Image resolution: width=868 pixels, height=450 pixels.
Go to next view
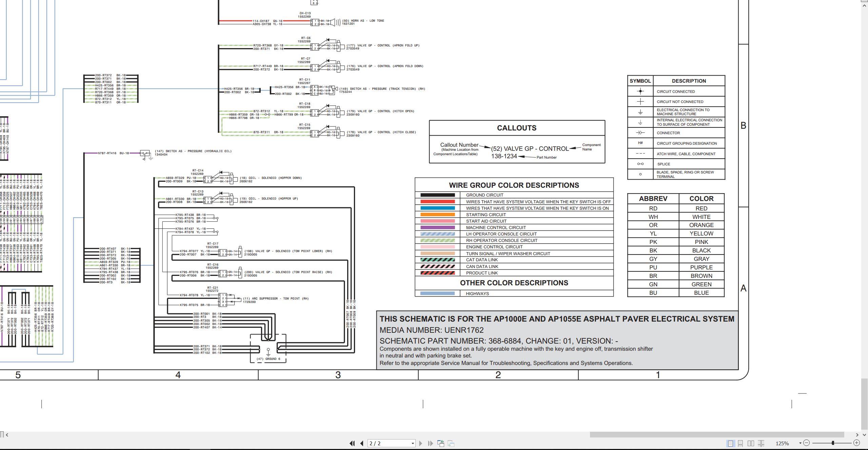point(451,443)
